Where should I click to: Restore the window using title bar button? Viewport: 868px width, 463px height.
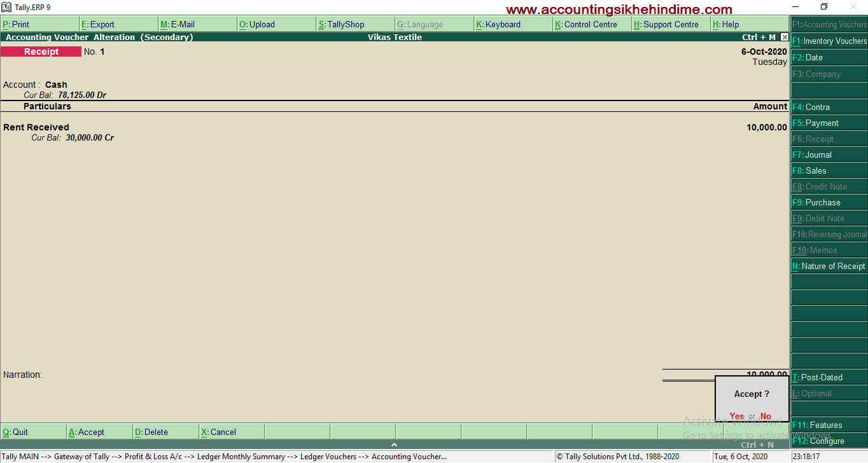[x=824, y=7]
